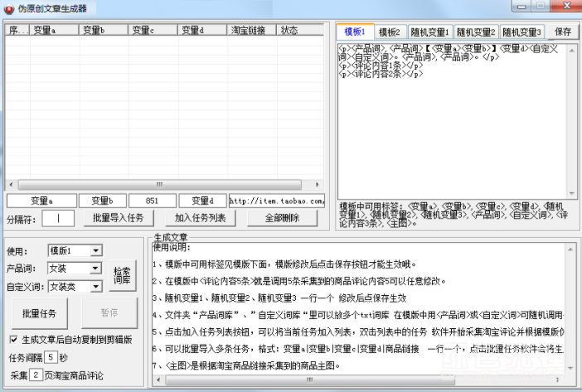This screenshot has height=392, width=582.
Task: Close the 伪原创文章生成器 window
Action: [x=567, y=6]
